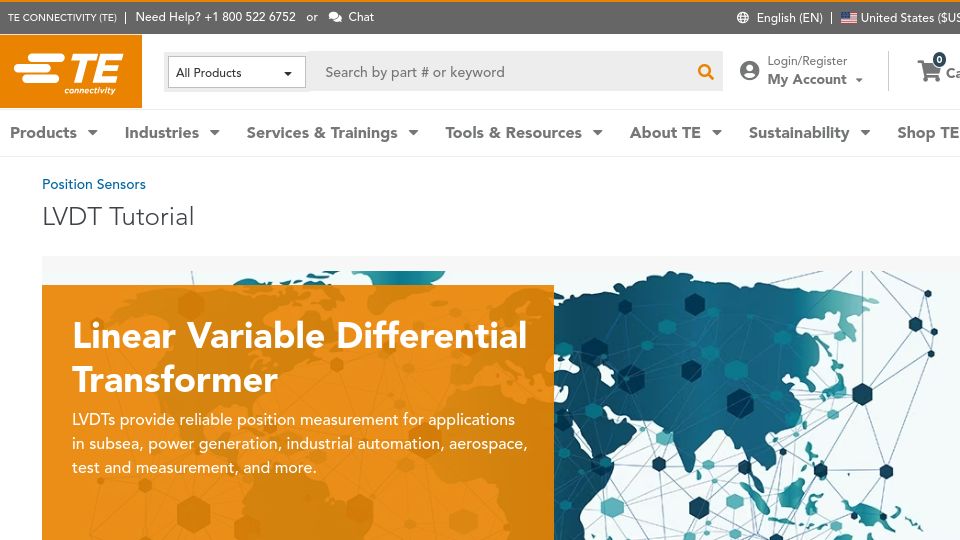Click the Login/Register link
Viewport: 960px width, 540px height.
(x=807, y=61)
